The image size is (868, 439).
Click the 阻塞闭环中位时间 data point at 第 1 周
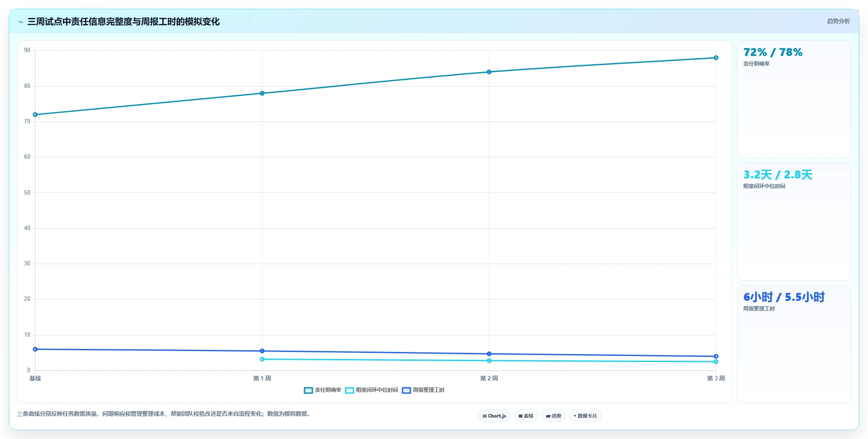coord(262,359)
